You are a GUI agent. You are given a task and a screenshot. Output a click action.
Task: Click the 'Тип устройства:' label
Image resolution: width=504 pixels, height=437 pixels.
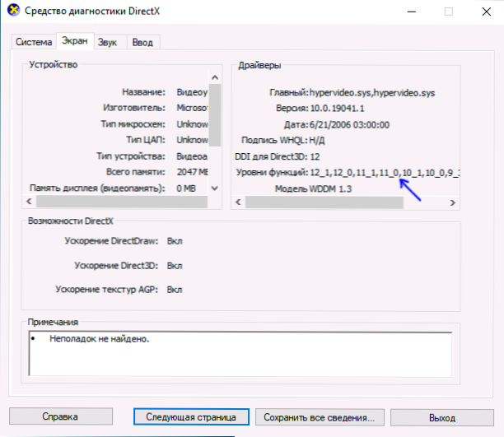pos(131,156)
